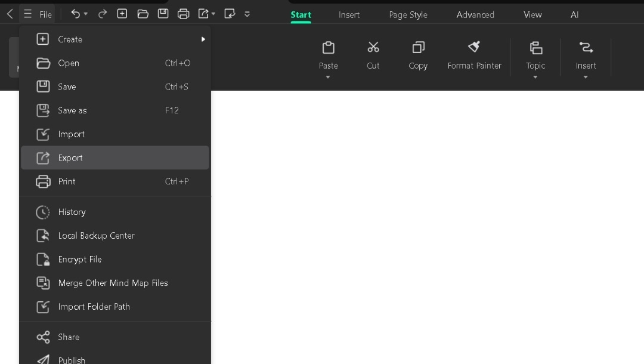
Task: Switch to the View tab
Action: click(532, 15)
